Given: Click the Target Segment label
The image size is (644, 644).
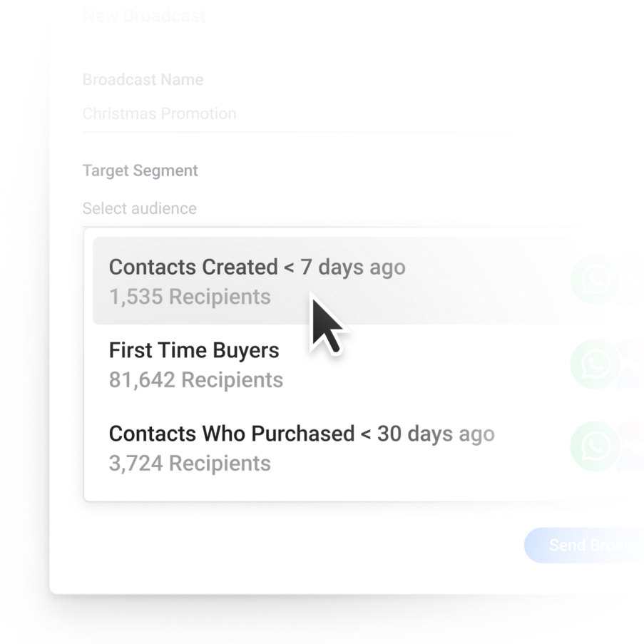Looking at the screenshot, I should (x=140, y=170).
